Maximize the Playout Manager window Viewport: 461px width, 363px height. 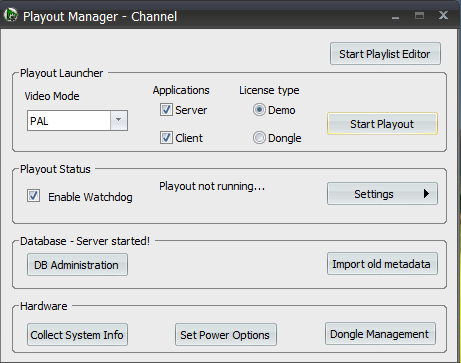tap(419, 16)
